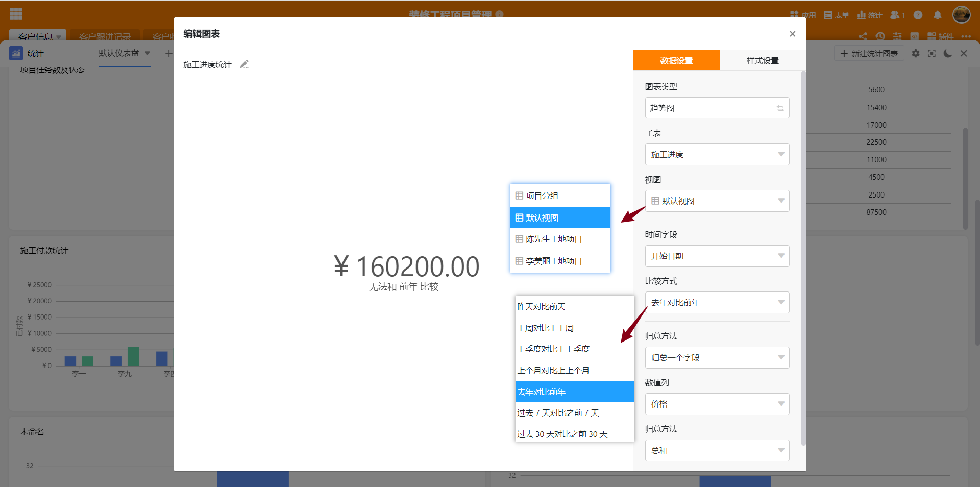Expand the 比较方式 去年对比前年 dropdown
The height and width of the screenshot is (487, 980).
coord(717,302)
